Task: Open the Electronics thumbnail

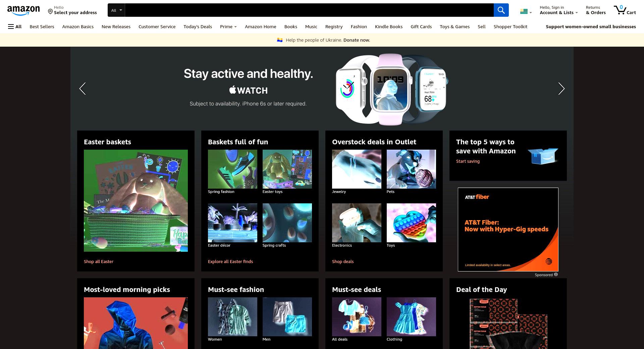Action: coord(357,223)
